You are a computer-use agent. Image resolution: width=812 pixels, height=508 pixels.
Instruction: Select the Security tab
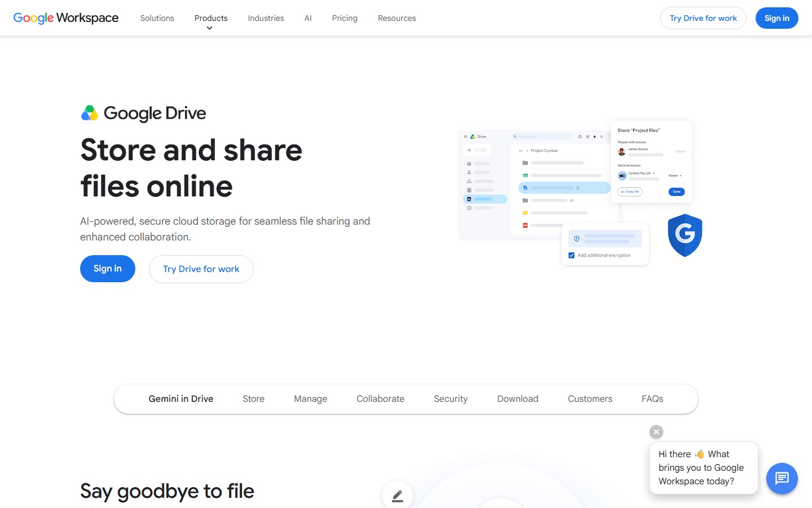(451, 399)
